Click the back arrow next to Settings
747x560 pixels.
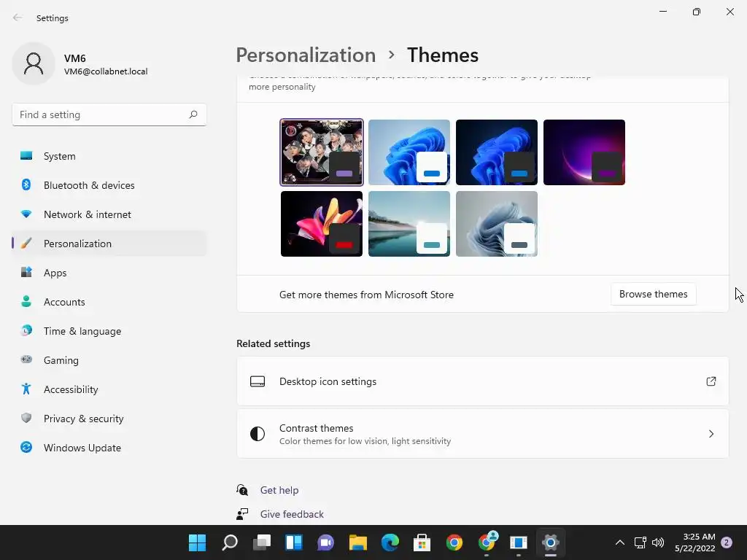(18, 17)
